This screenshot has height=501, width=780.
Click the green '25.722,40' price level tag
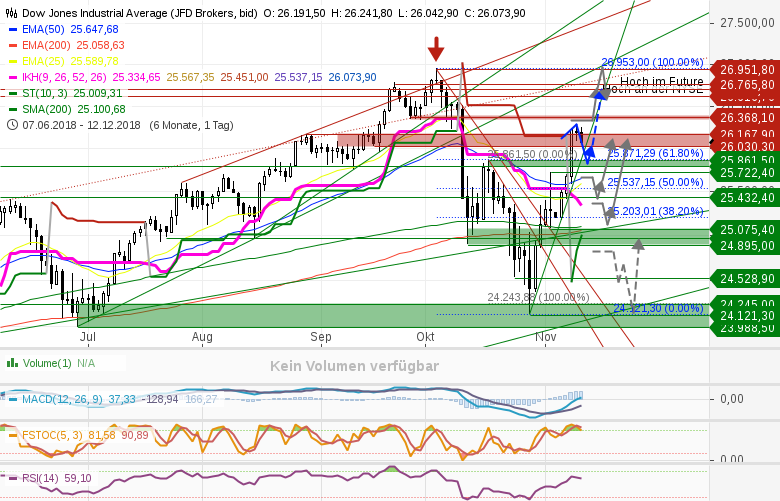[x=745, y=173]
